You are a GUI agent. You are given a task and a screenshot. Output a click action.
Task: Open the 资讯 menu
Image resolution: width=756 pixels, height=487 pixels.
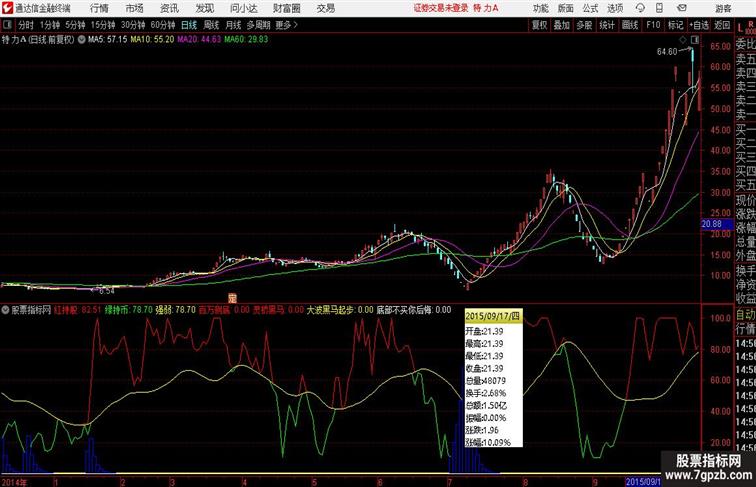point(169,8)
